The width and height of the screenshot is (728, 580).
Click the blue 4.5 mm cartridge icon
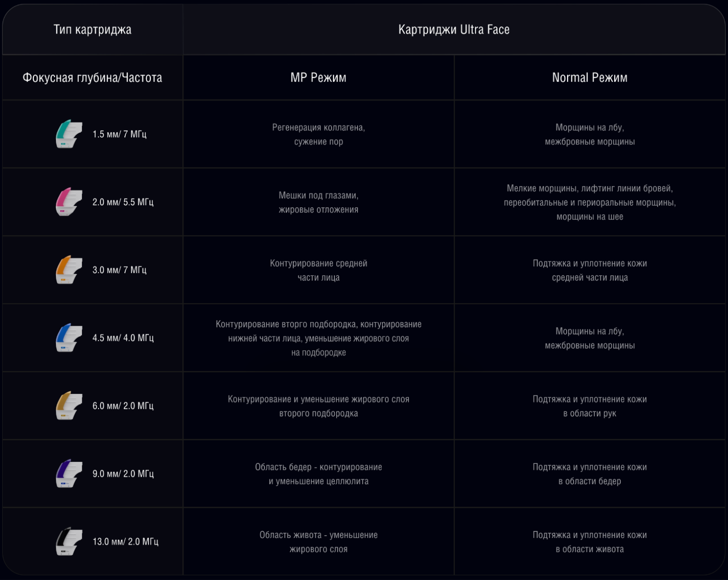(69, 338)
